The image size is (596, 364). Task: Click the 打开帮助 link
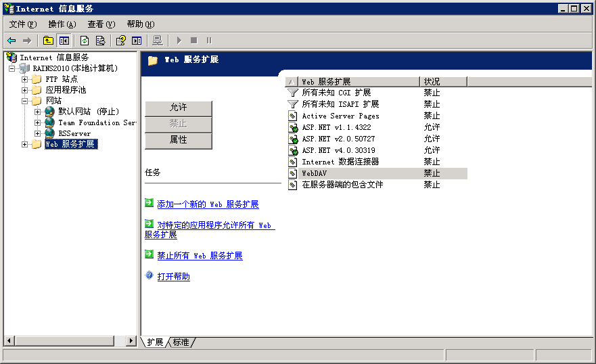pos(174,277)
